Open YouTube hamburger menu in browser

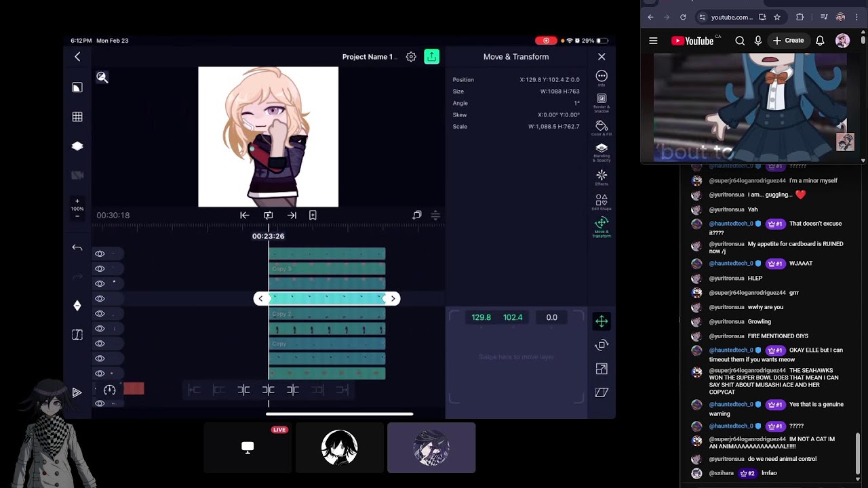(x=653, y=41)
